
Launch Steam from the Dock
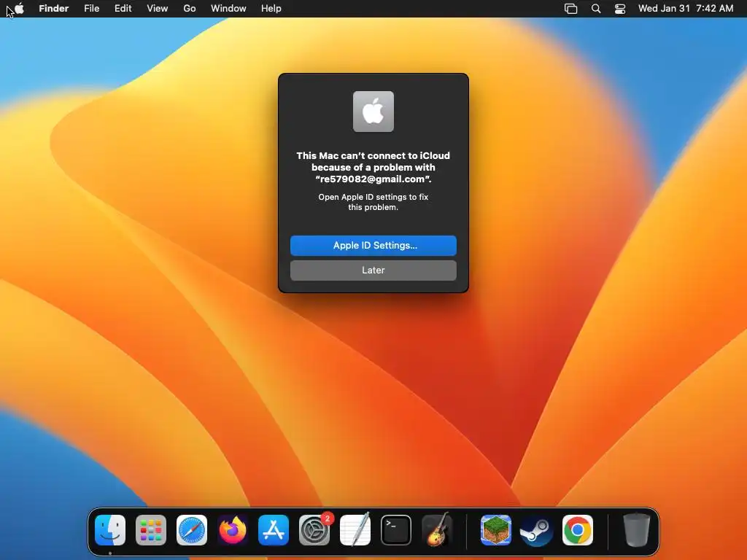pos(536,530)
